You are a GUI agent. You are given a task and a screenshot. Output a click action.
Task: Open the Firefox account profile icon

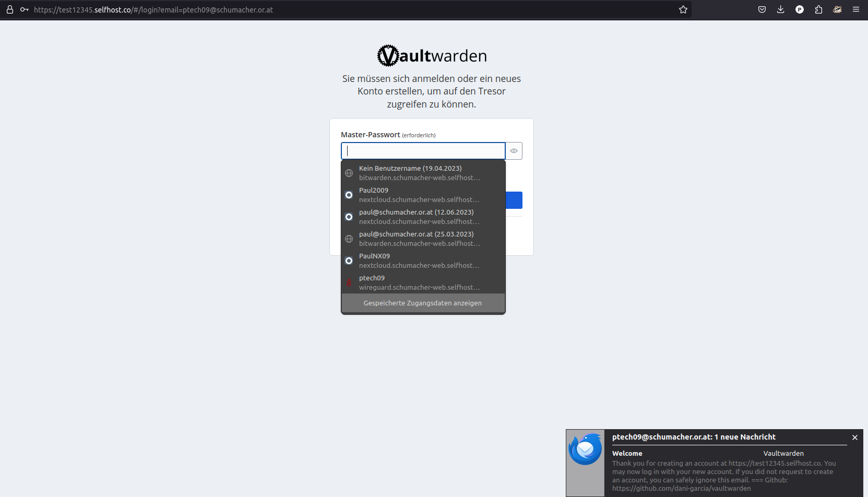point(799,9)
